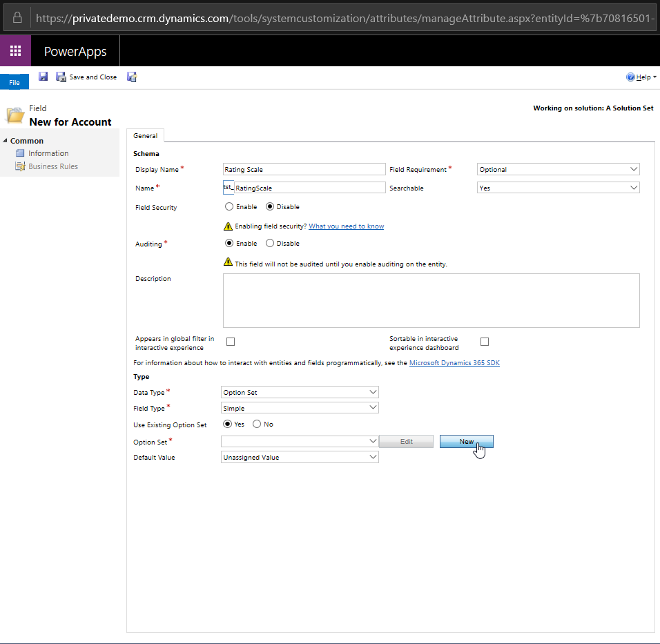Click the Information icon in sidebar
The height and width of the screenshot is (644, 660).
click(20, 153)
